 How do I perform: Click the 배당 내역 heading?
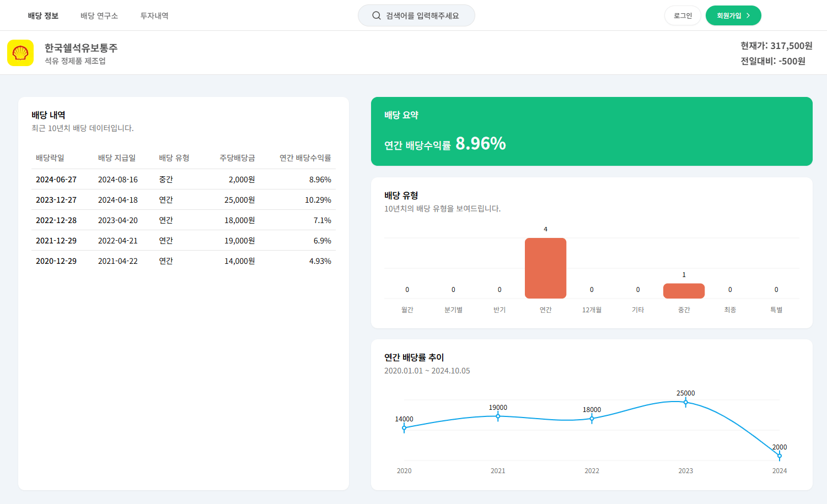tap(49, 115)
